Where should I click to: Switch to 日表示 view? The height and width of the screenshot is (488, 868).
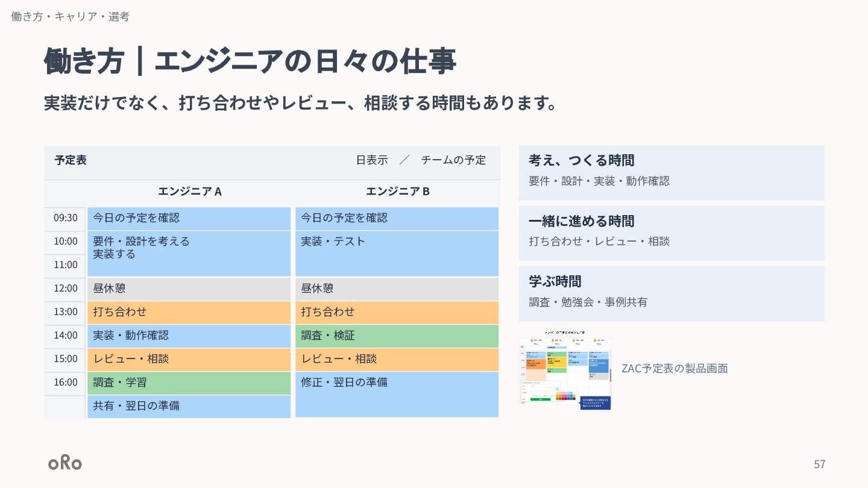point(372,160)
